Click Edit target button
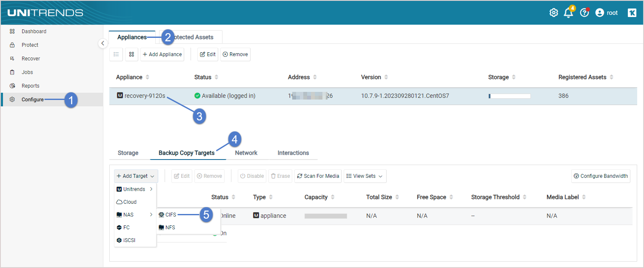644x268 pixels. point(182,176)
